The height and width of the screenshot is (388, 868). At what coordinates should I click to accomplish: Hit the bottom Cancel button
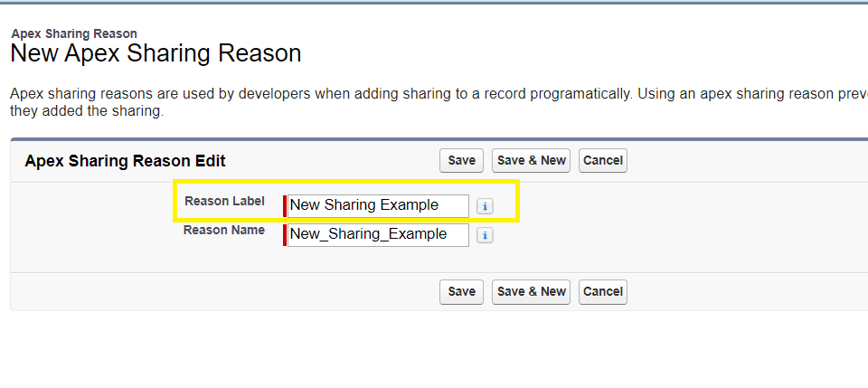602,291
